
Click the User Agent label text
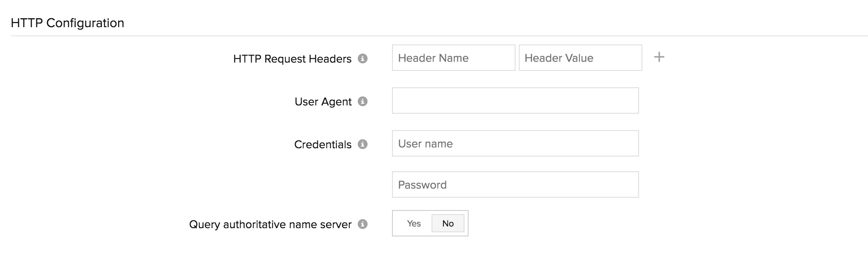(x=323, y=102)
